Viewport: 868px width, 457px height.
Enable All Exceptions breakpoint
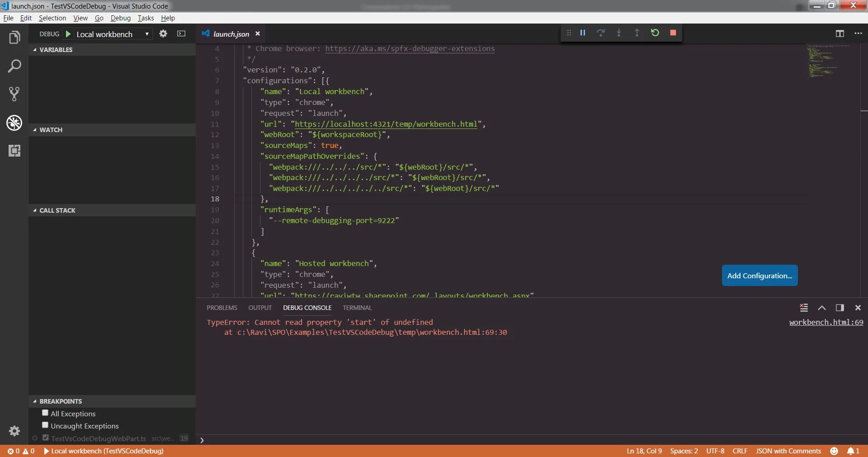(x=45, y=413)
